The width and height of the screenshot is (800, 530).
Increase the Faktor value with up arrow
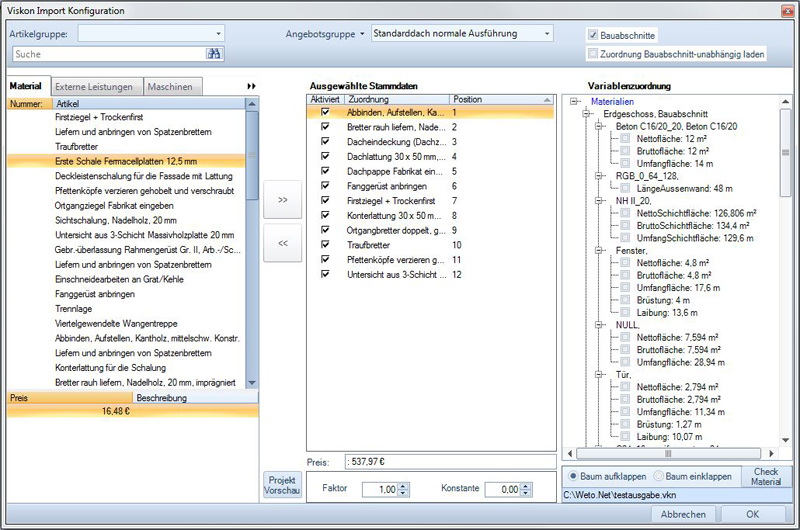[x=403, y=485]
